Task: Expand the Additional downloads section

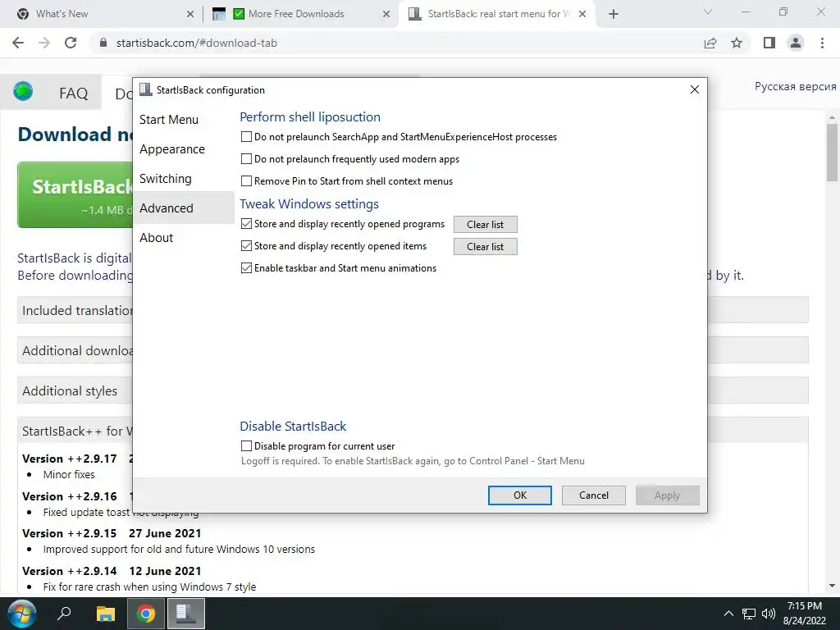Action: pos(75,350)
